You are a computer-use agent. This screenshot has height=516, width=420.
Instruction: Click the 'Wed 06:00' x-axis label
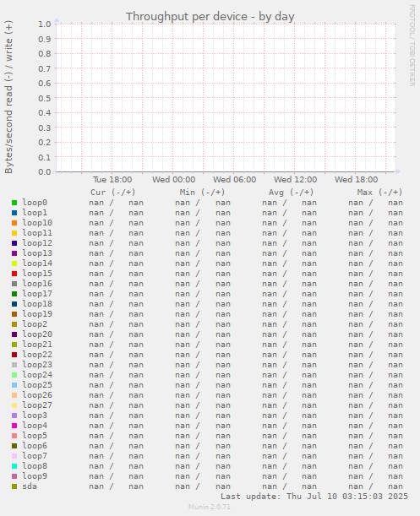(x=235, y=180)
